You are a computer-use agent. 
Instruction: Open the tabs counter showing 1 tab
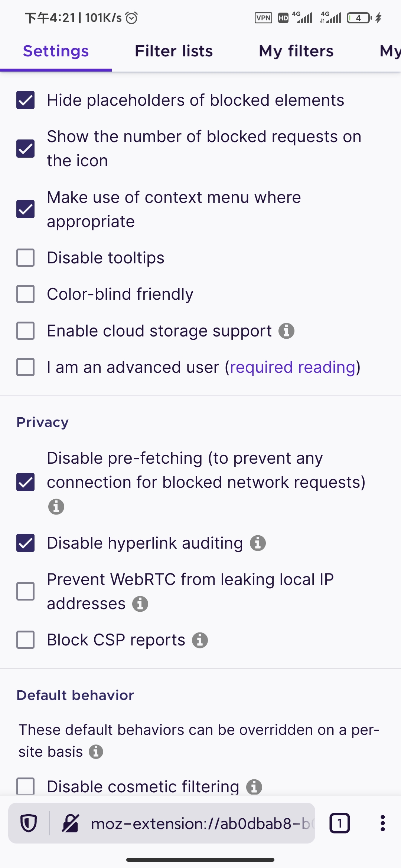(x=340, y=823)
